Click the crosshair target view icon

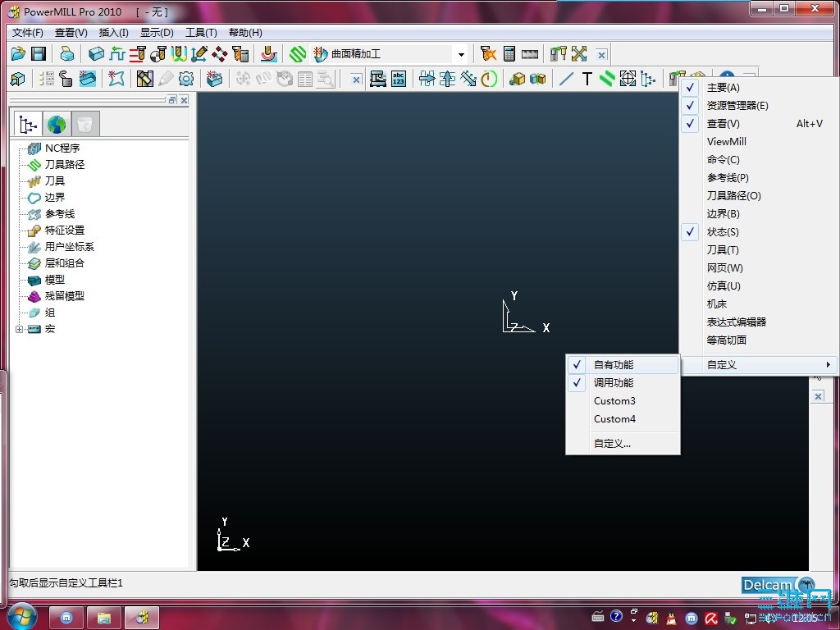(628, 80)
